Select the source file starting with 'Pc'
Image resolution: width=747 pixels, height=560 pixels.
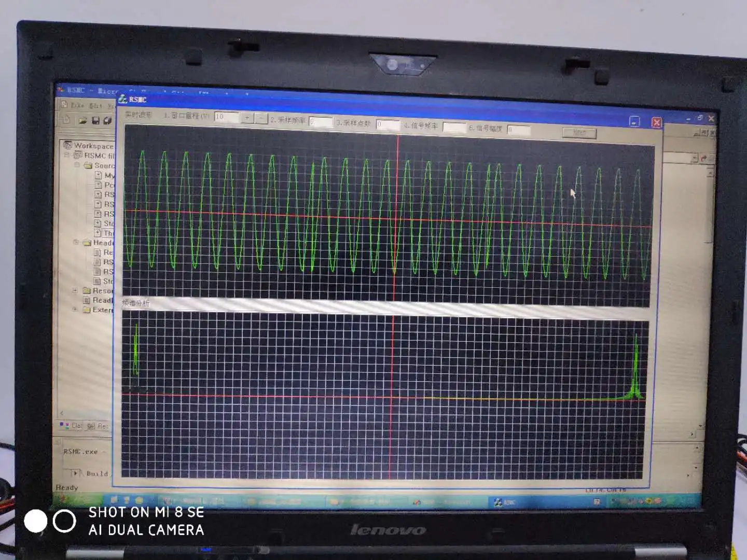[x=105, y=185]
